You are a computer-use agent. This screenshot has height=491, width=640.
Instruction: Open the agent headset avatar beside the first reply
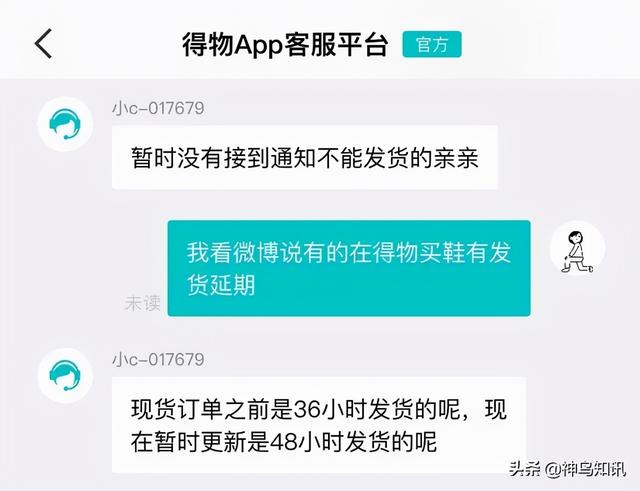pyautogui.click(x=65, y=124)
